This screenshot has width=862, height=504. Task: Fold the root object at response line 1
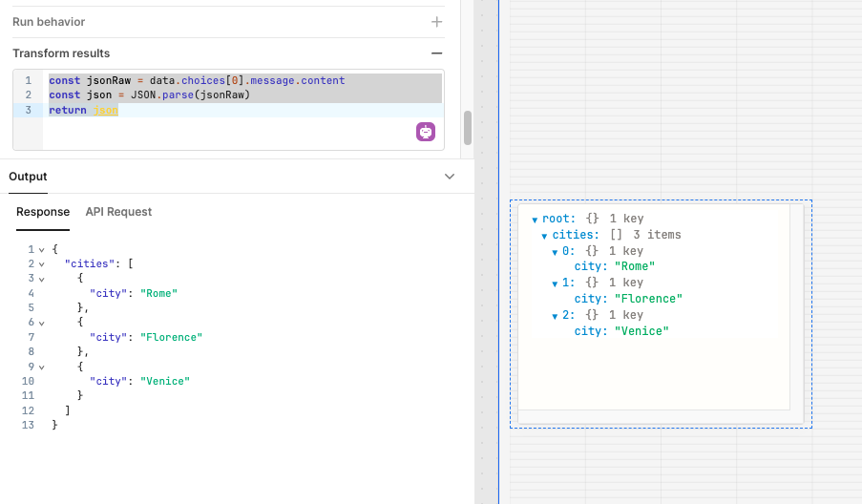(x=41, y=250)
